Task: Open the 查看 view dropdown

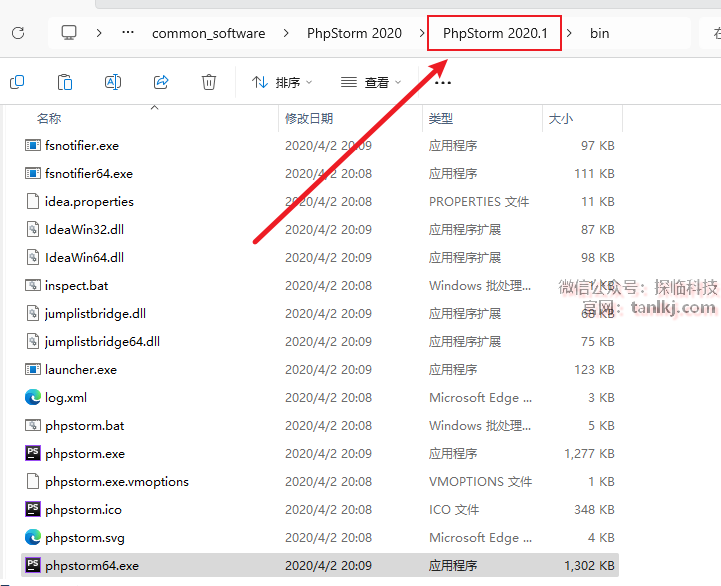Action: click(x=371, y=82)
